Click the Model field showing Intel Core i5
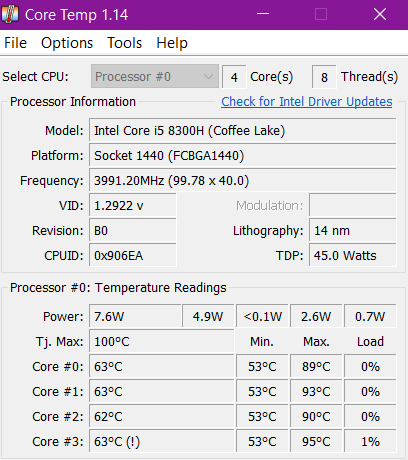Screen dimensions: 408x460 coord(243,131)
